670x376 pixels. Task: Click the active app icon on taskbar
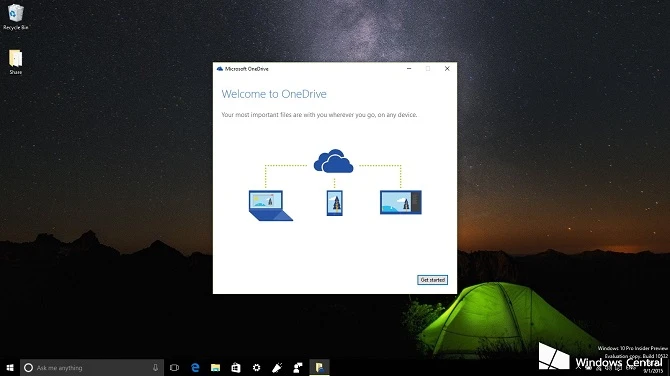319,367
